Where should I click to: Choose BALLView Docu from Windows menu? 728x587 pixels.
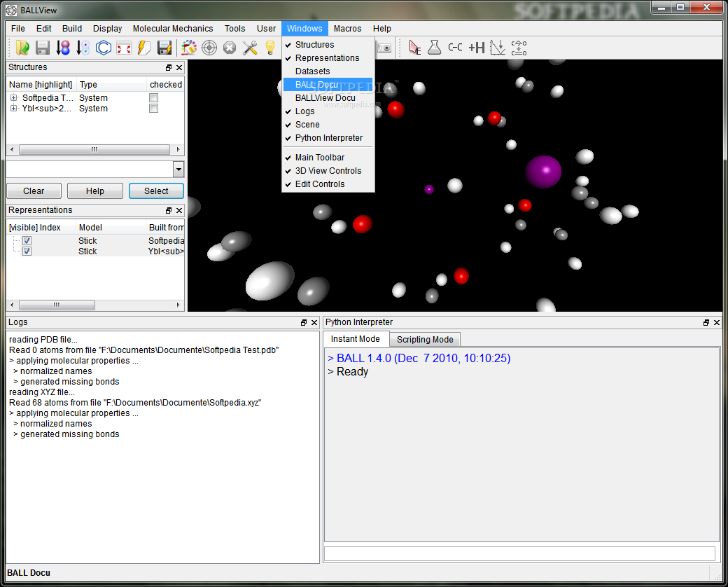tap(328, 98)
